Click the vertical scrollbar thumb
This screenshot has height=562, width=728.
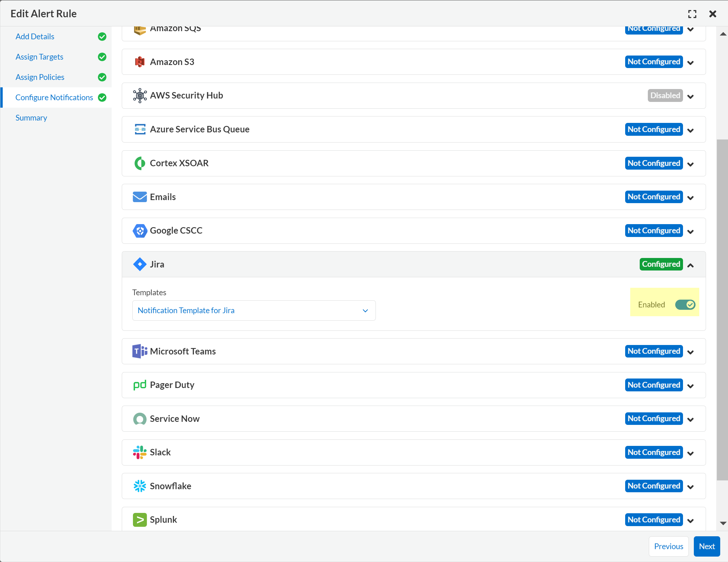point(722,309)
